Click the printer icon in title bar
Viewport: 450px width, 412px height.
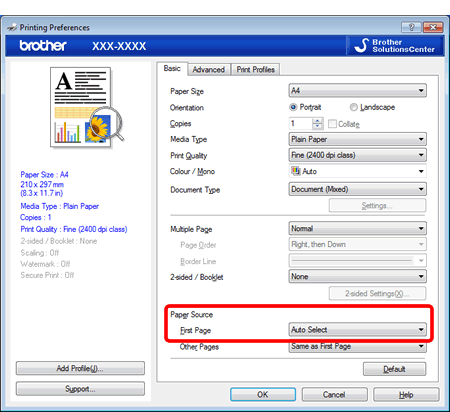(x=12, y=27)
